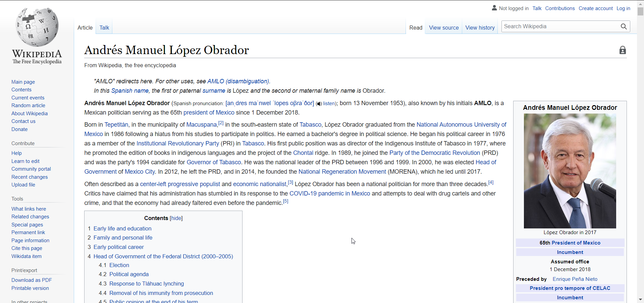Open the Printable version link

click(x=30, y=288)
